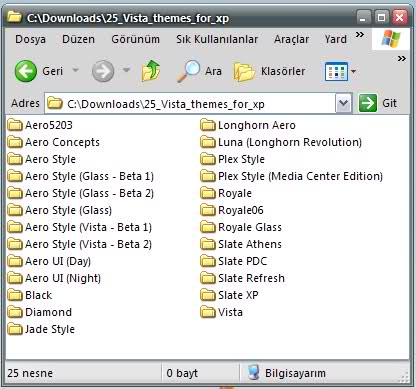Image resolution: width=416 pixels, height=389 pixels.
Task: Click the grey Forward arrow button
Action: click(x=103, y=71)
